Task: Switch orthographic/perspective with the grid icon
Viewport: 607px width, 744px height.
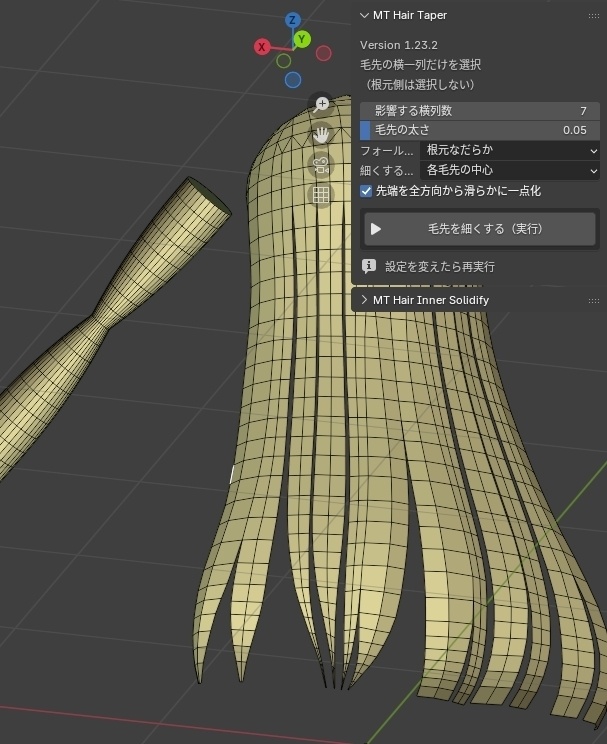Action: click(x=321, y=195)
